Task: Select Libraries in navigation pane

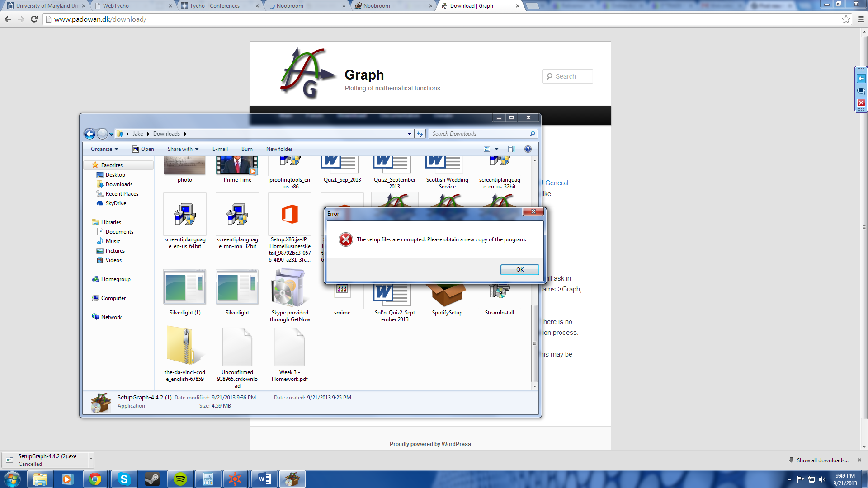Action: click(x=111, y=222)
